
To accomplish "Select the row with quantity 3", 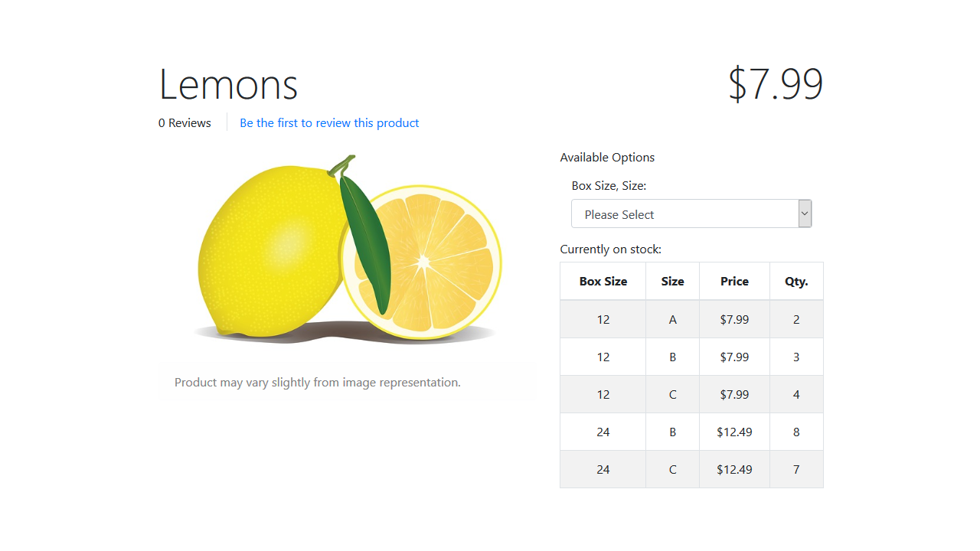I will pos(691,357).
